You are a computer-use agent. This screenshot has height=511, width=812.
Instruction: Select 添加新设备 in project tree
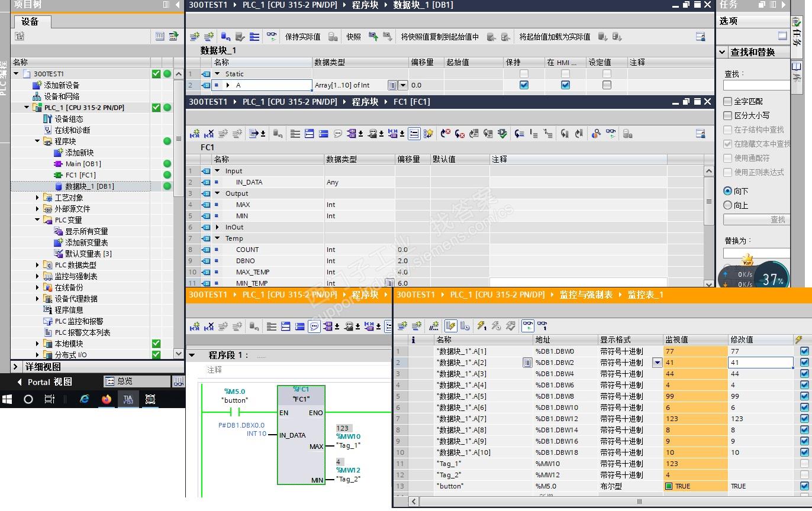pyautogui.click(x=61, y=85)
